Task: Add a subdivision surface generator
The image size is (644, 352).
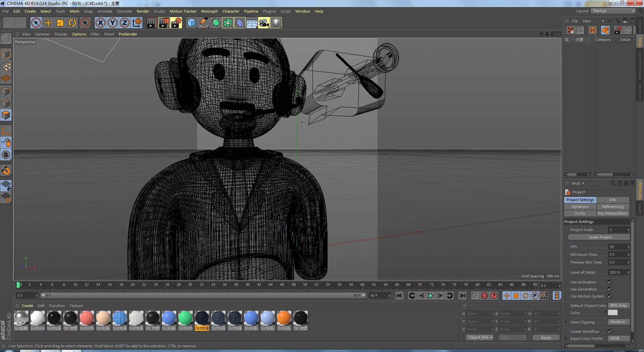Action: click(x=216, y=23)
